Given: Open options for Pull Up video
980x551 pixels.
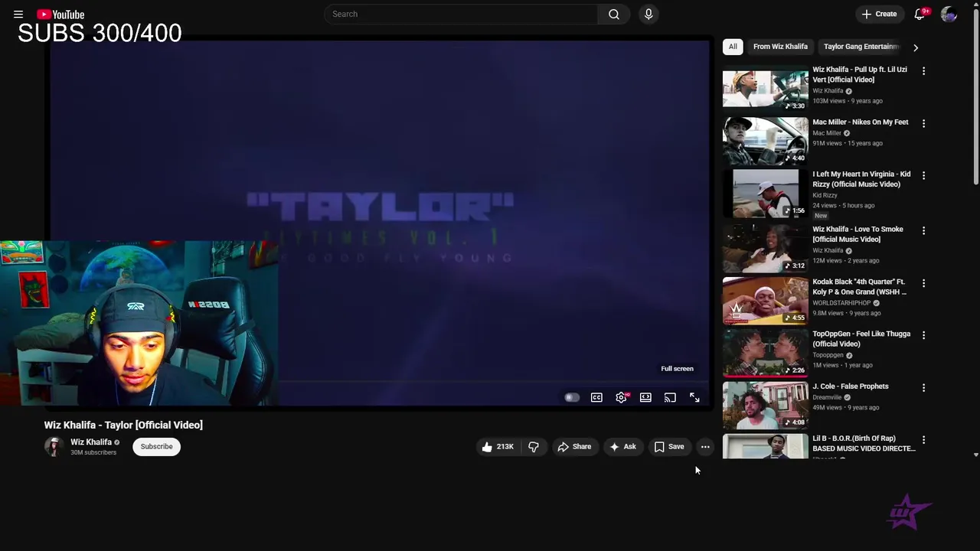Looking at the screenshot, I should 923,70.
